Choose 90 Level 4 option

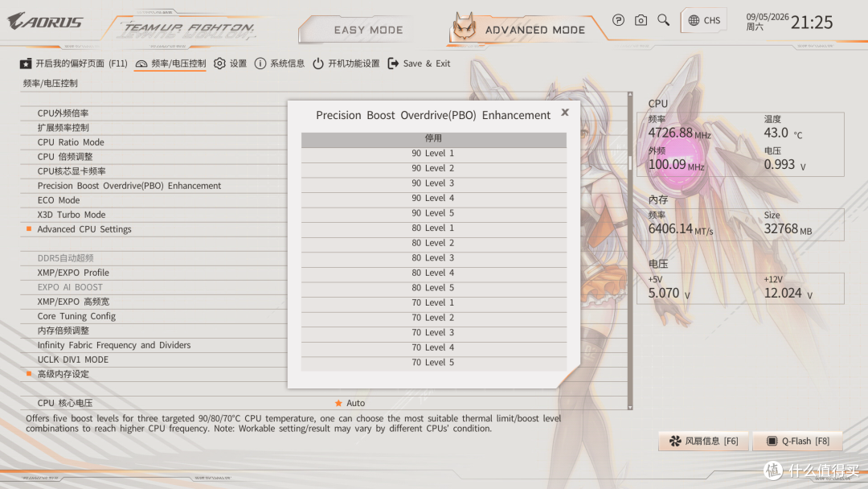[x=433, y=199]
